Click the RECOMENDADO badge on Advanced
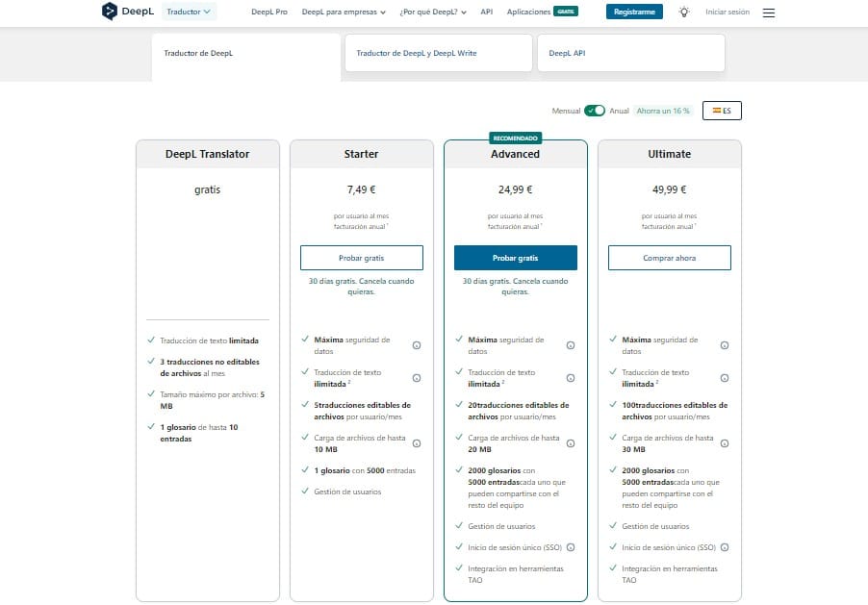Image resolution: width=868 pixels, height=605 pixels. [516, 138]
